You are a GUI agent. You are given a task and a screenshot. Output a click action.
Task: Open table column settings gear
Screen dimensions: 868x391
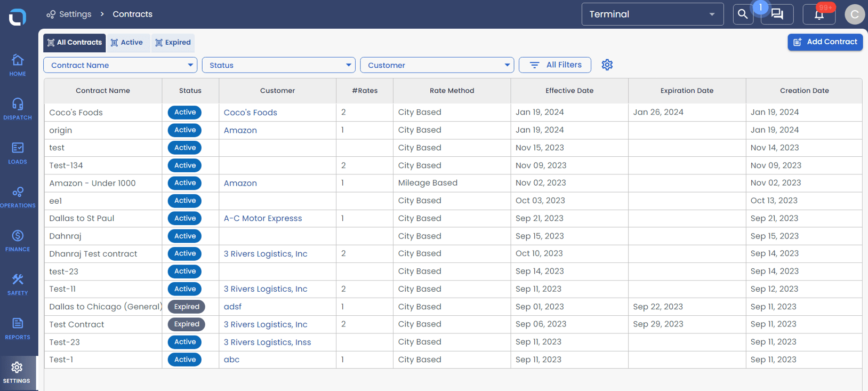coord(607,65)
